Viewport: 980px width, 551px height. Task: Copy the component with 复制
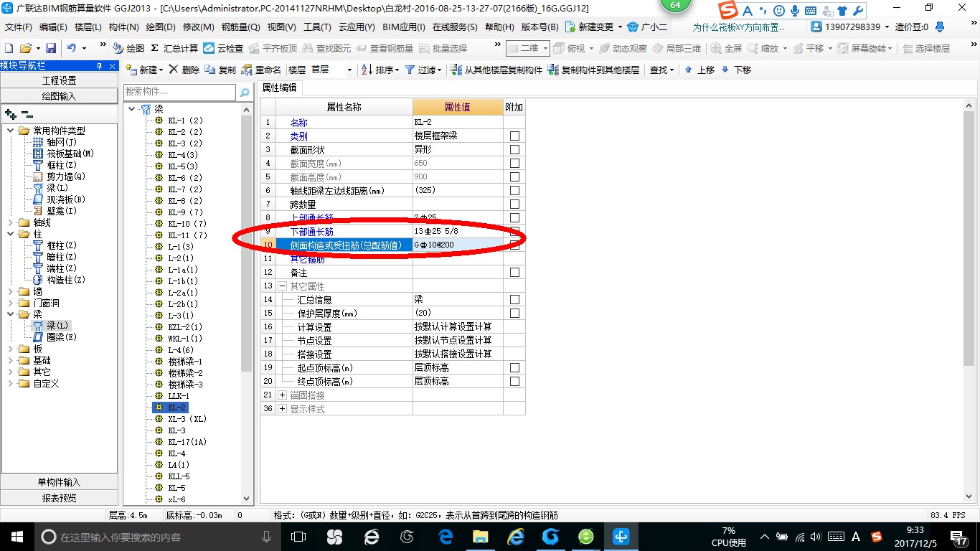[220, 70]
